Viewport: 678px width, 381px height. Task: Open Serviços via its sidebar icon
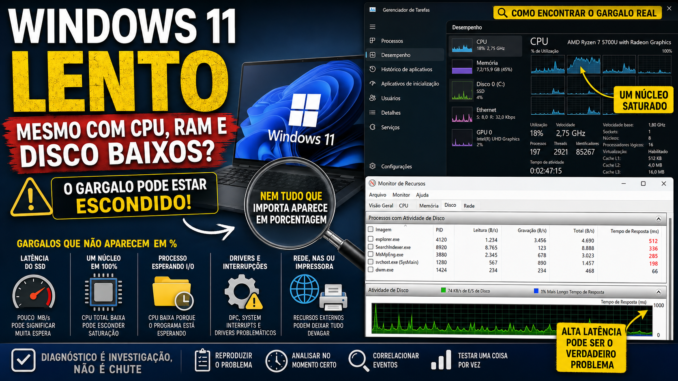(x=372, y=127)
